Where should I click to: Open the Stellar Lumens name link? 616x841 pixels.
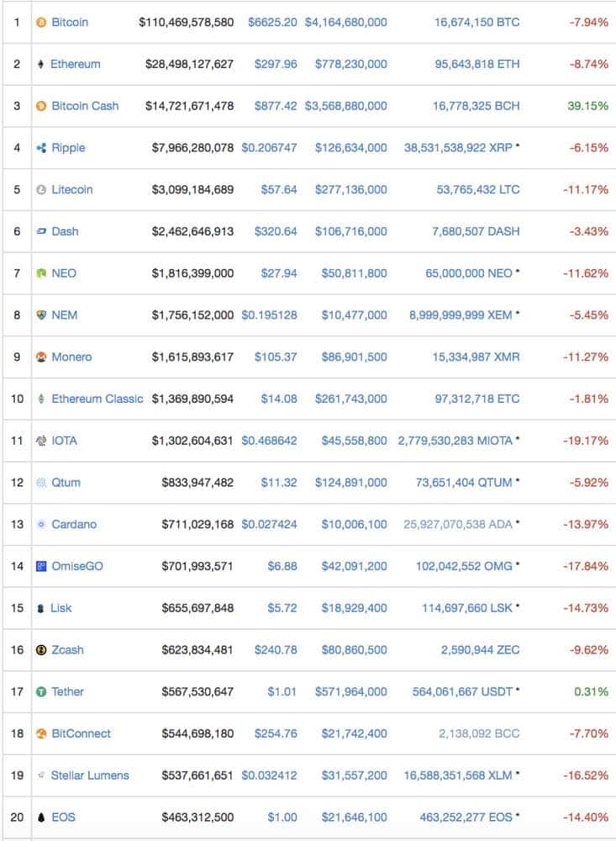click(x=90, y=775)
